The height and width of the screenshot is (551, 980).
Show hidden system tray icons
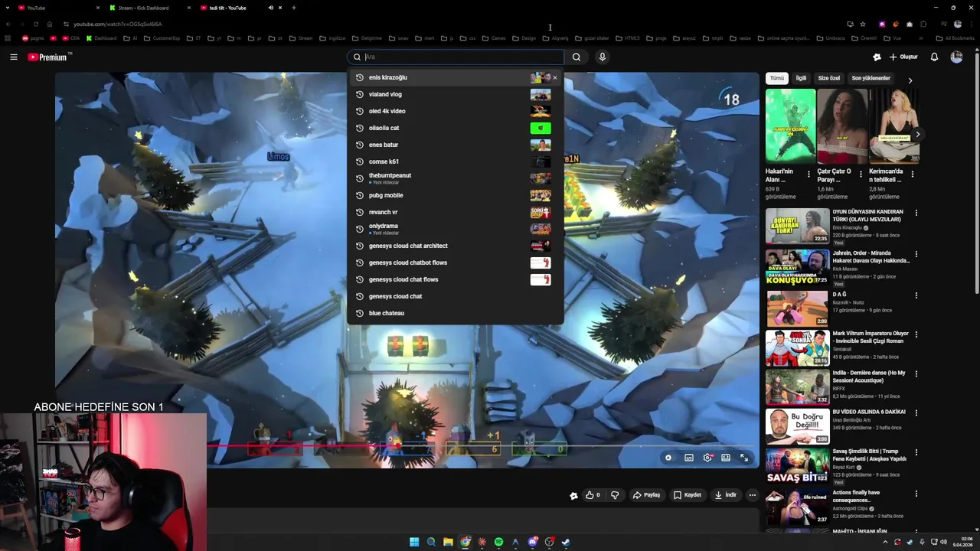coord(886,542)
